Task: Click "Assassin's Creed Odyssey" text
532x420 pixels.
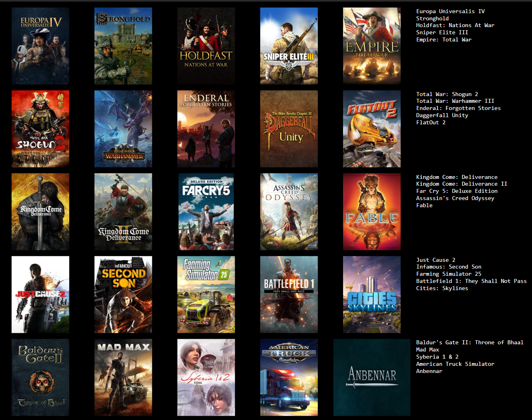Action: pos(455,198)
